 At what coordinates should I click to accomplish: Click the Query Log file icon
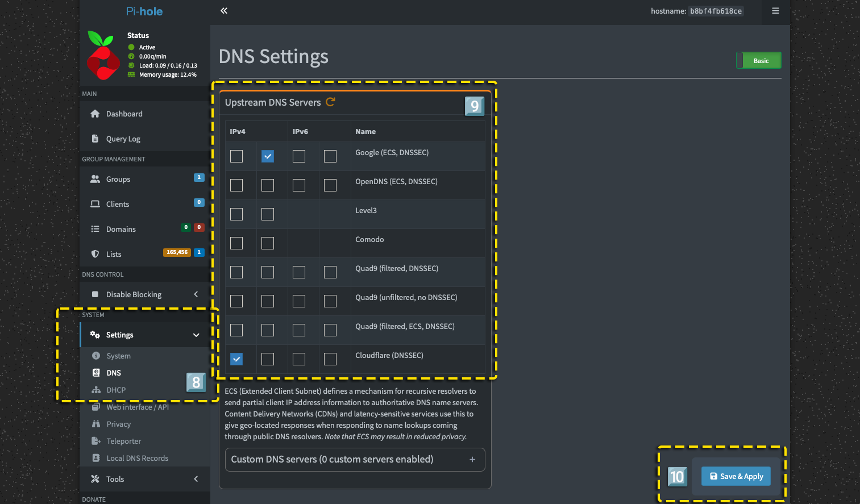pos(95,139)
